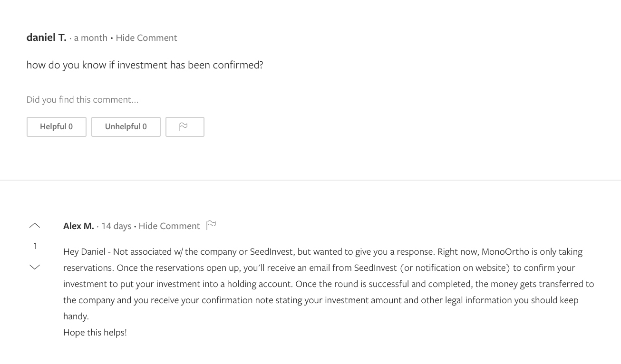Hide Alex M.'s comment

click(169, 226)
